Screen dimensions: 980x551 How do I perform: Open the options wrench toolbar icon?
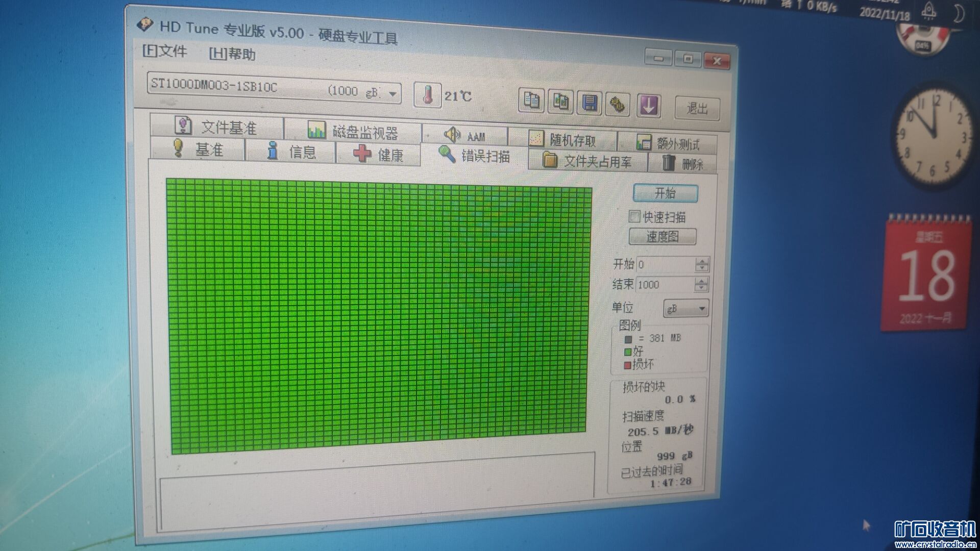(x=618, y=105)
